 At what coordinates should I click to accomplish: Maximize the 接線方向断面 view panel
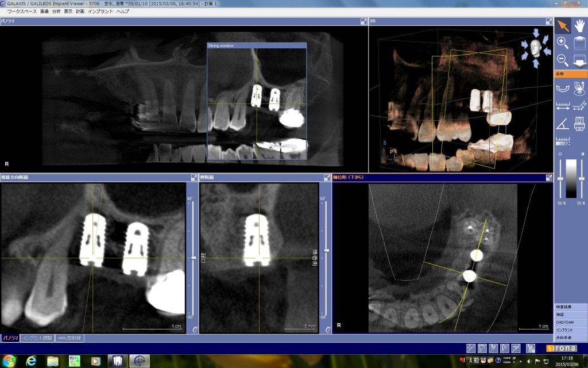click(x=194, y=178)
